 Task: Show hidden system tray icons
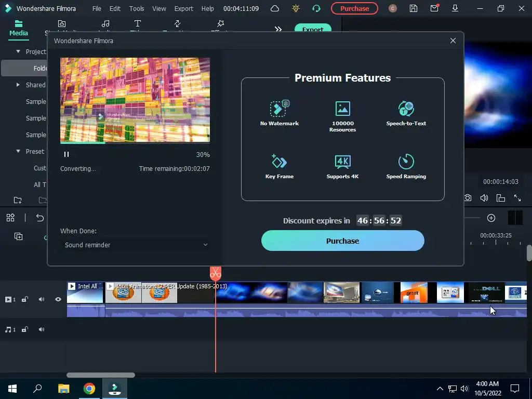440,389
